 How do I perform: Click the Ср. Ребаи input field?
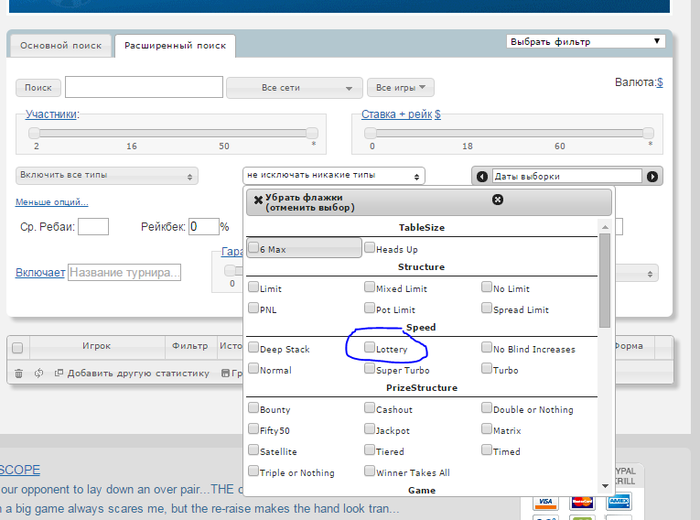(x=93, y=227)
